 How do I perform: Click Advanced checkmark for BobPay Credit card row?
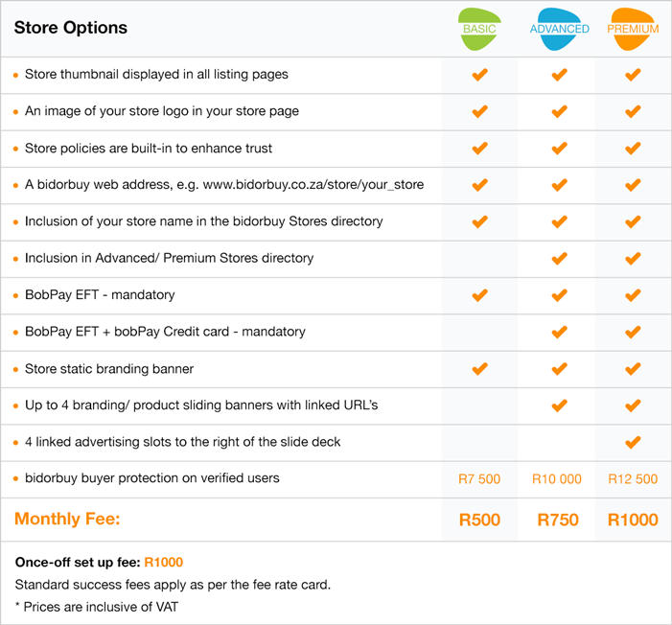click(559, 332)
